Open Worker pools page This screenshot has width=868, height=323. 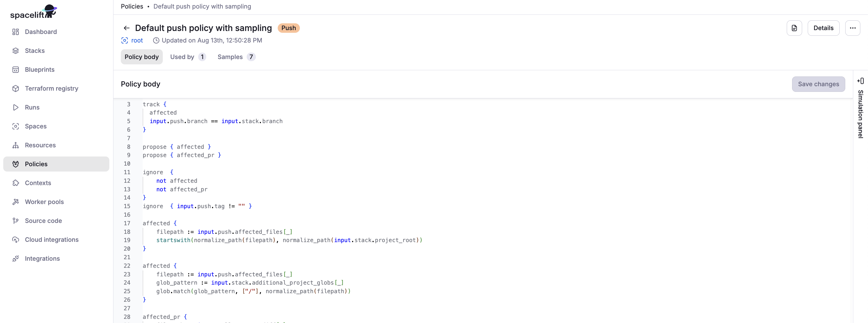[x=44, y=202]
